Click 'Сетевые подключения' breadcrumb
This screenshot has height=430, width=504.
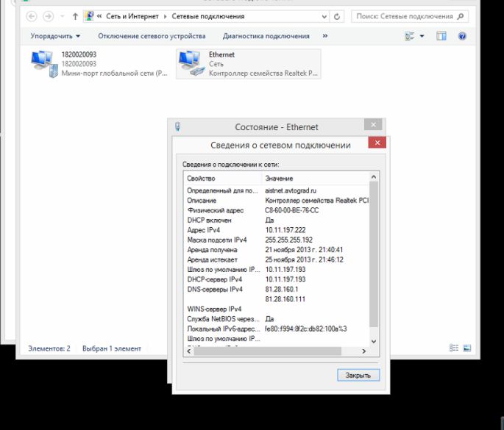(208, 16)
